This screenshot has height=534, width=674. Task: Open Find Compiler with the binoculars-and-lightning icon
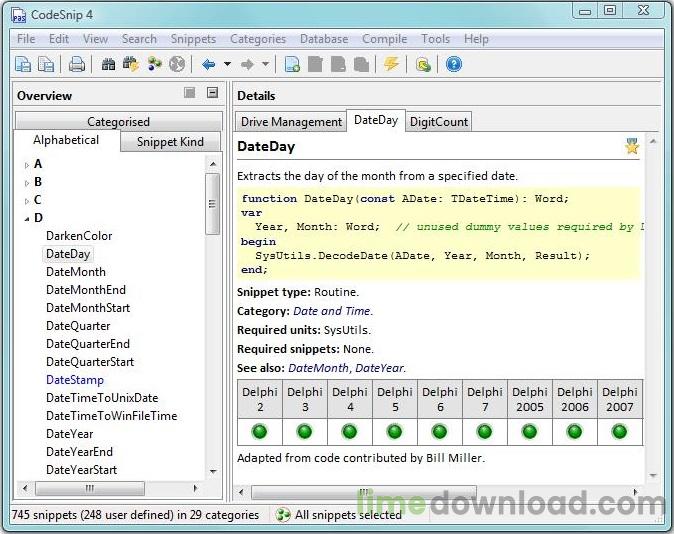pyautogui.click(x=131, y=64)
